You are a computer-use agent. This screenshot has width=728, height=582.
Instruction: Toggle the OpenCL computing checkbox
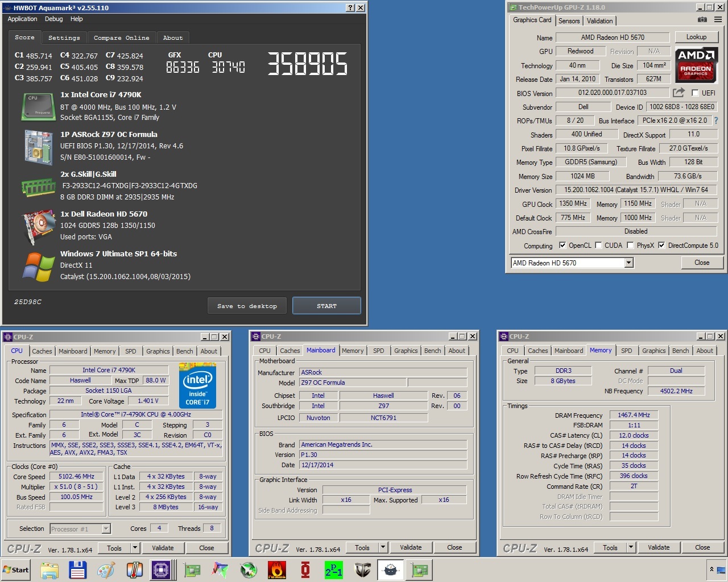coord(562,246)
